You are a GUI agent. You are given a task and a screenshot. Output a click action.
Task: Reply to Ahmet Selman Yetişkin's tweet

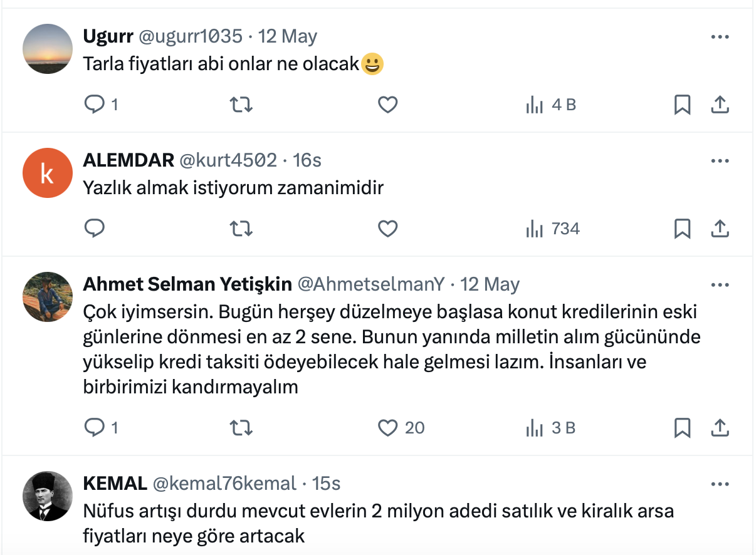tap(94, 428)
